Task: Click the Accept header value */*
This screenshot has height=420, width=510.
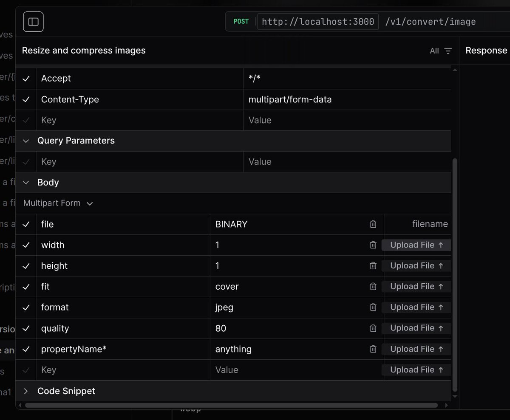Action: tap(347, 79)
